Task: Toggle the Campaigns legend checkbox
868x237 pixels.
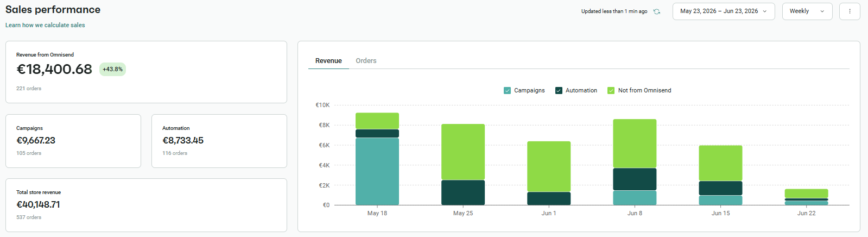Action: [x=507, y=90]
